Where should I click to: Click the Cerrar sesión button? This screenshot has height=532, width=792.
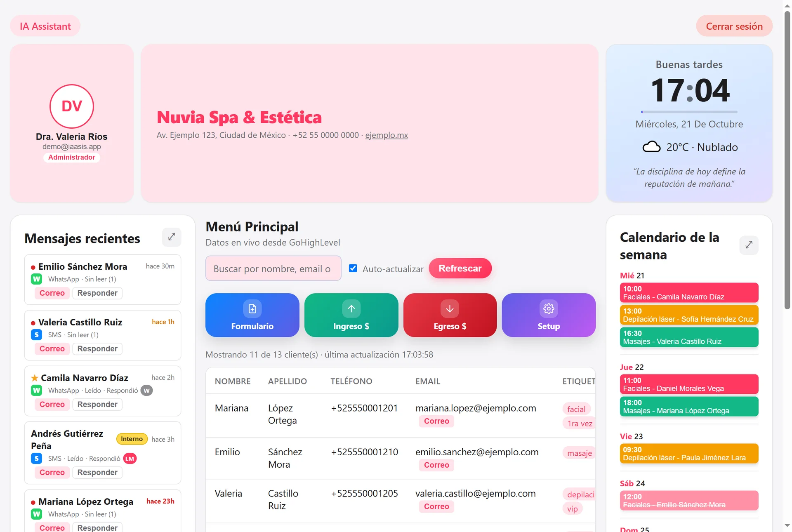click(734, 26)
